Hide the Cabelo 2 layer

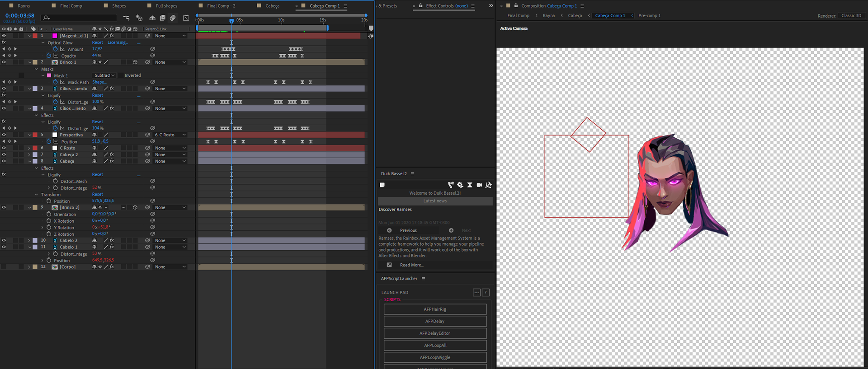[x=4, y=240]
